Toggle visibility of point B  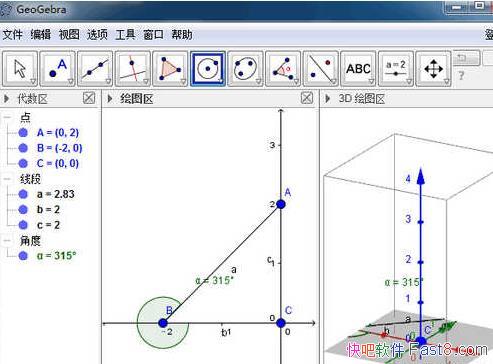(23, 148)
